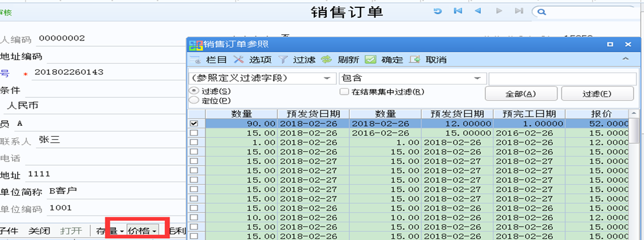Screen dimensions: 644x240
Task: Click the green 刷新 refresh icon
Action: click(x=326, y=60)
